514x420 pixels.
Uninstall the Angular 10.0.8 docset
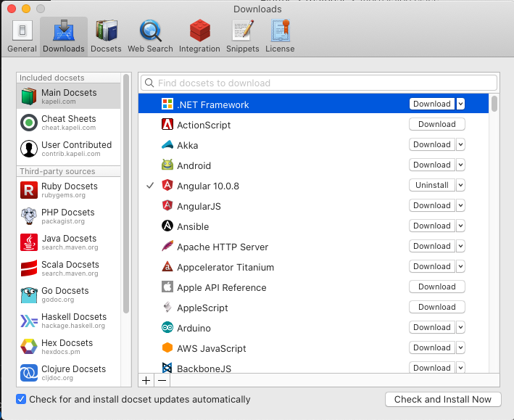[x=432, y=185]
